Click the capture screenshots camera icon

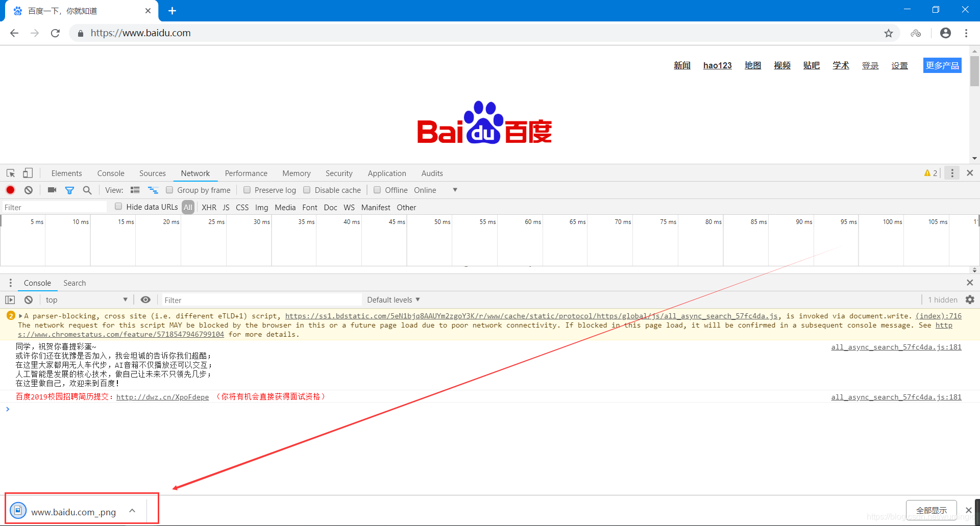tap(52, 190)
